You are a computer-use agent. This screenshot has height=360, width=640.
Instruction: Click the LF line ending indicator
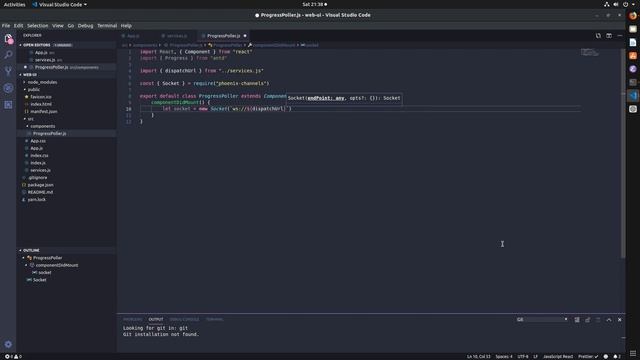(535, 356)
